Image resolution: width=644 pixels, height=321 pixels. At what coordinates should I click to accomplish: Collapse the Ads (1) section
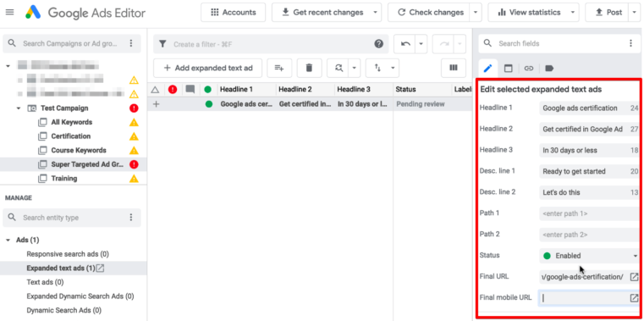[8, 240]
